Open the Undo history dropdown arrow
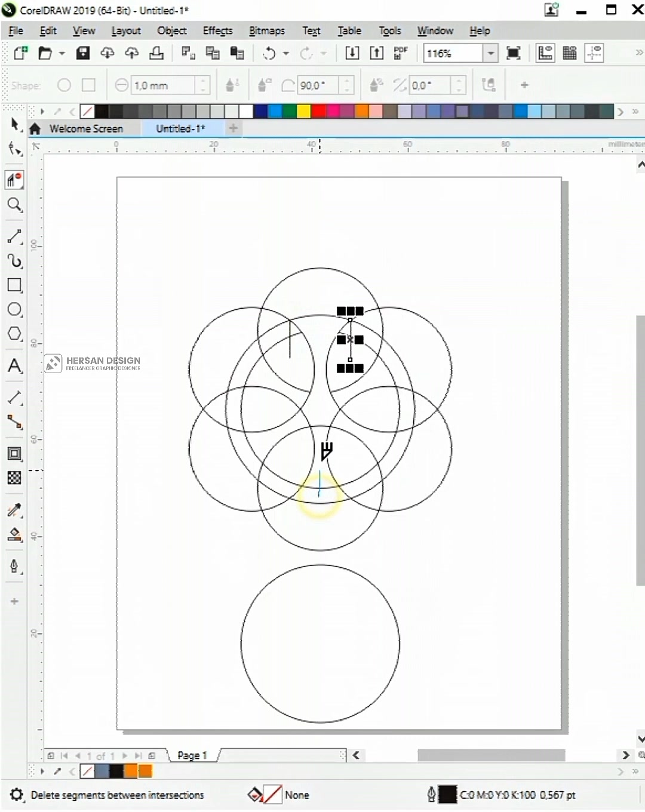The image size is (645, 812). 285,54
